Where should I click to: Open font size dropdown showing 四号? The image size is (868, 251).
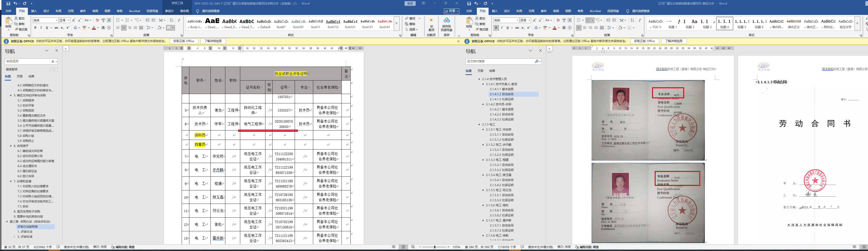529,20
